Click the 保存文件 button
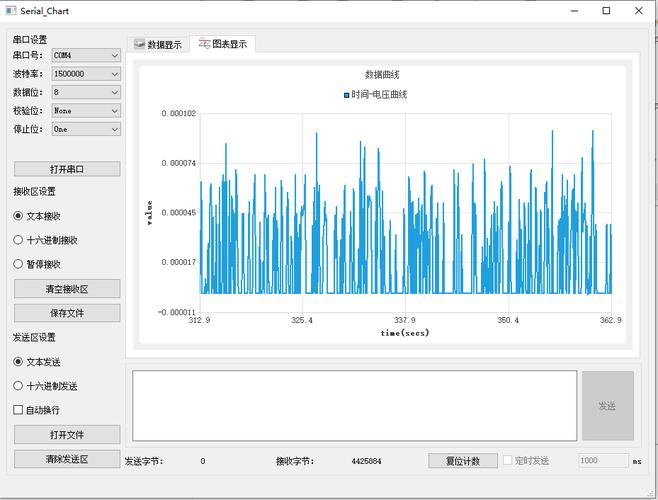658x500 pixels. coord(67,313)
